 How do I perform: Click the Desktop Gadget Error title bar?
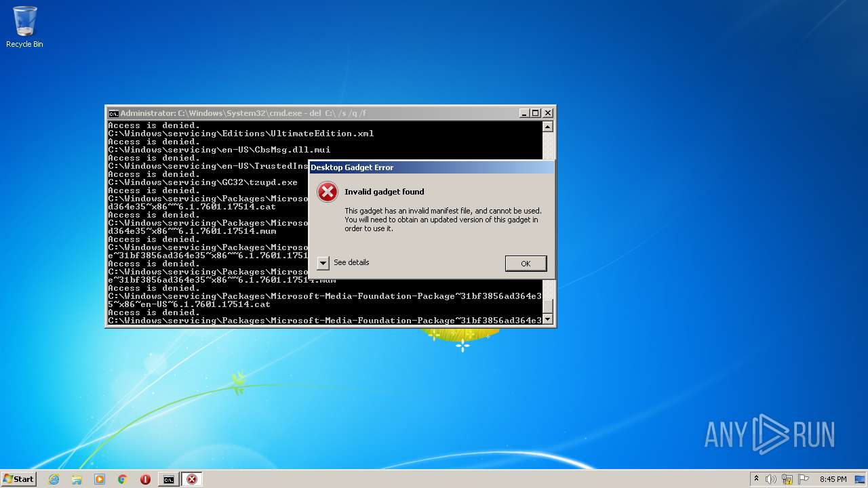[432, 167]
